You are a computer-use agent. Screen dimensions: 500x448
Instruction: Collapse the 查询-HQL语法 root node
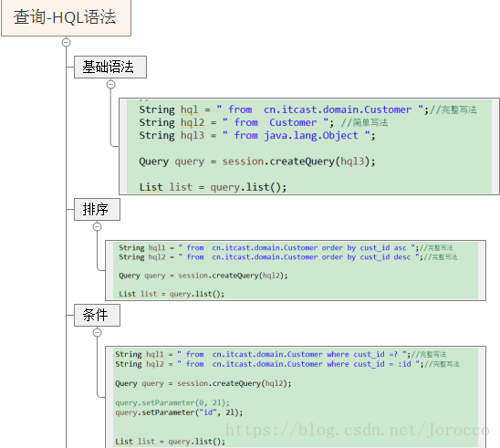click(x=66, y=42)
